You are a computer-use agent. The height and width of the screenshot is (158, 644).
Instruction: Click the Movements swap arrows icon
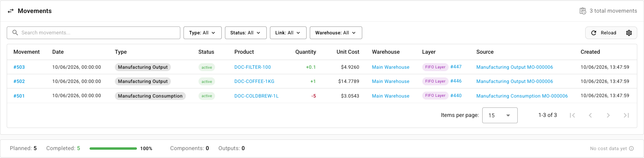(x=11, y=11)
